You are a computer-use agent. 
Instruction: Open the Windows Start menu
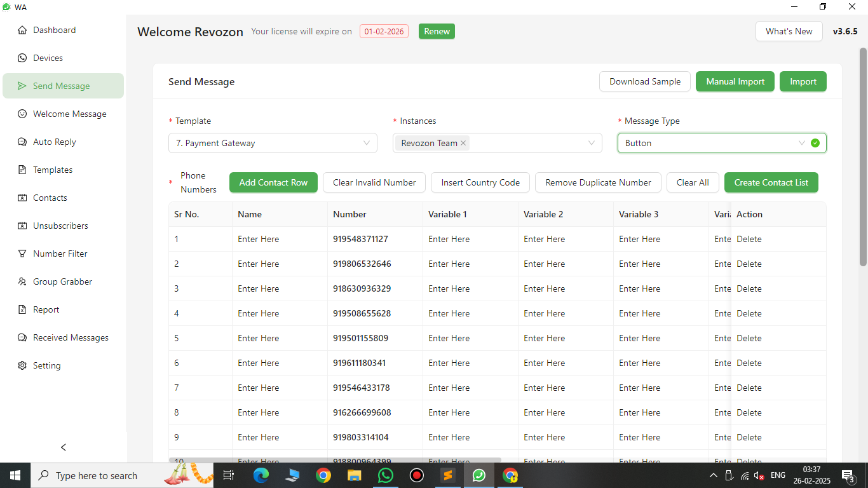pyautogui.click(x=15, y=475)
